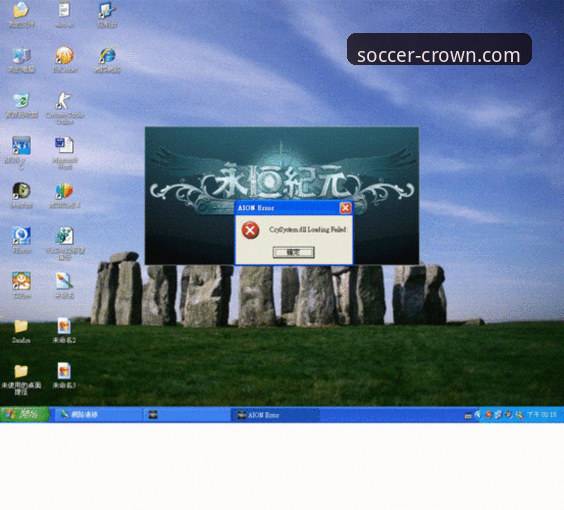
Task: Open the Windows Start menu
Action: pyautogui.click(x=24, y=414)
